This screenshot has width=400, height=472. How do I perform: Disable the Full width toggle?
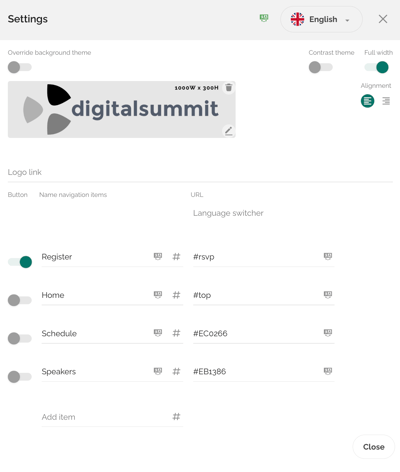[x=376, y=67]
